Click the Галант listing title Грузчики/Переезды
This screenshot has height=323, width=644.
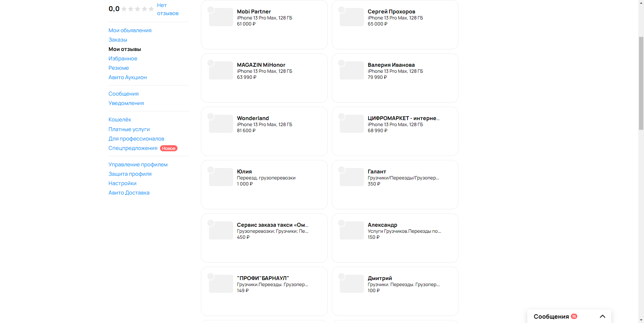pyautogui.click(x=404, y=178)
